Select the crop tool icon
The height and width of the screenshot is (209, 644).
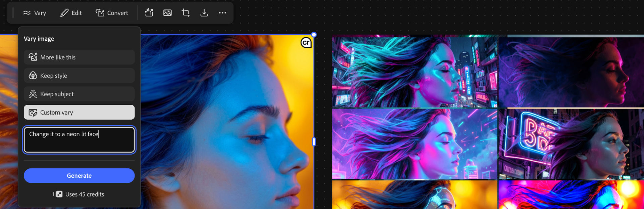coord(185,13)
